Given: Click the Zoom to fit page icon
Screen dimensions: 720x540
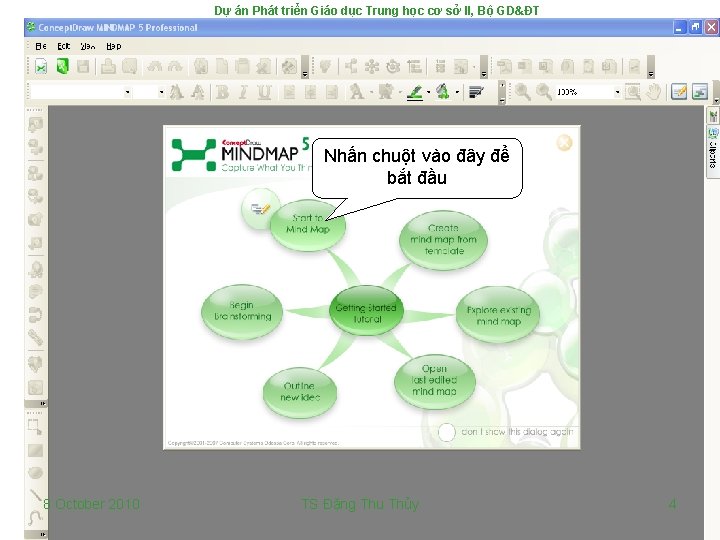Looking at the screenshot, I should click(x=633, y=92).
